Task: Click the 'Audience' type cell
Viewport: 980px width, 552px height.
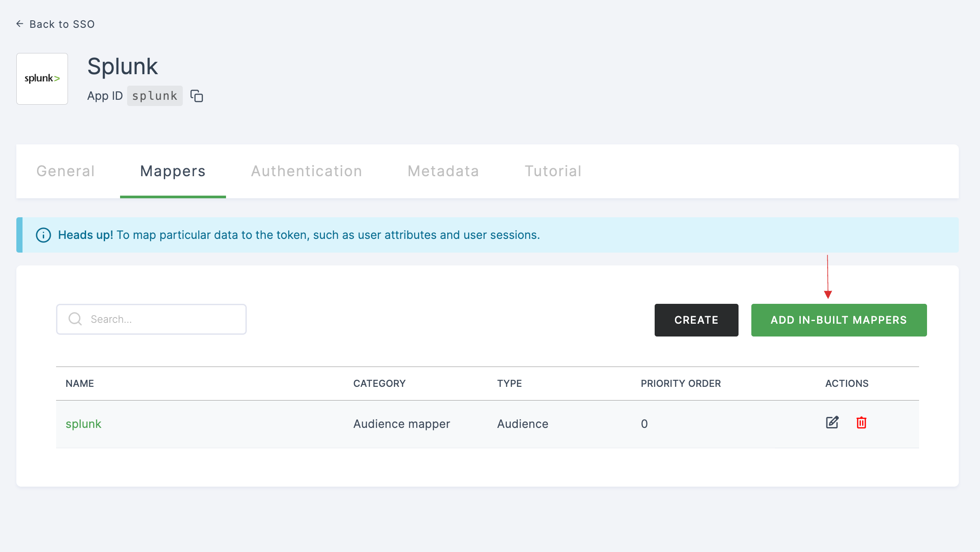Action: (x=523, y=424)
